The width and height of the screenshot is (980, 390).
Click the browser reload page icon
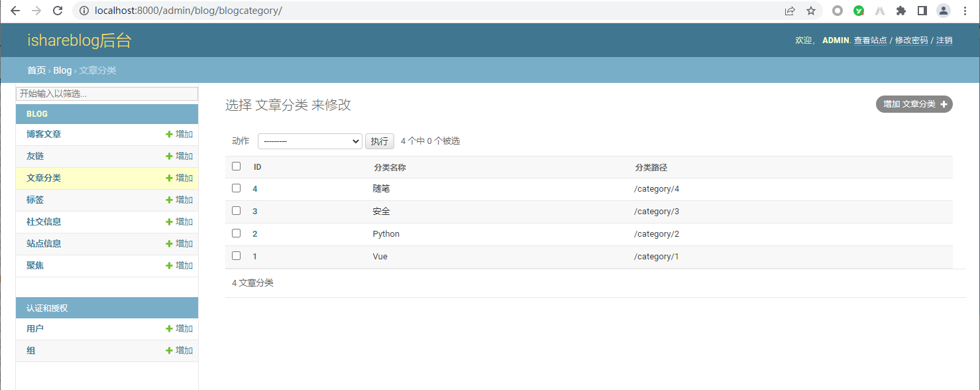[x=58, y=11]
